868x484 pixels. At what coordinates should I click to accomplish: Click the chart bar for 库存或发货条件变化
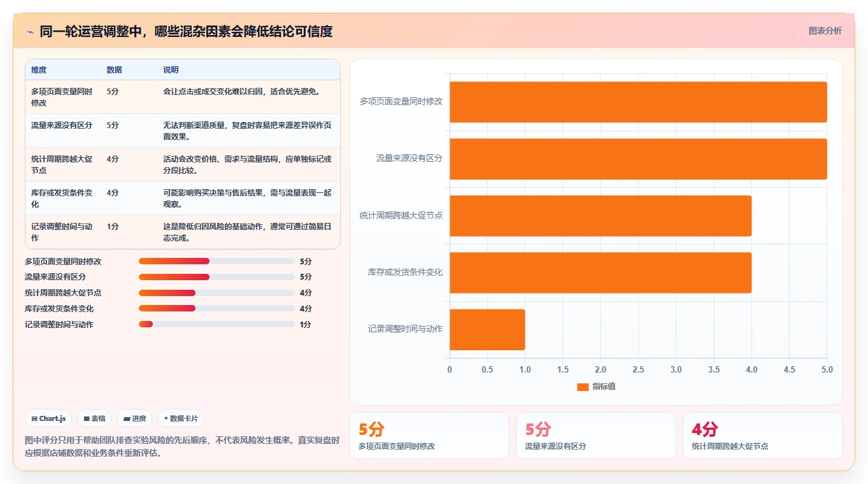(x=601, y=273)
